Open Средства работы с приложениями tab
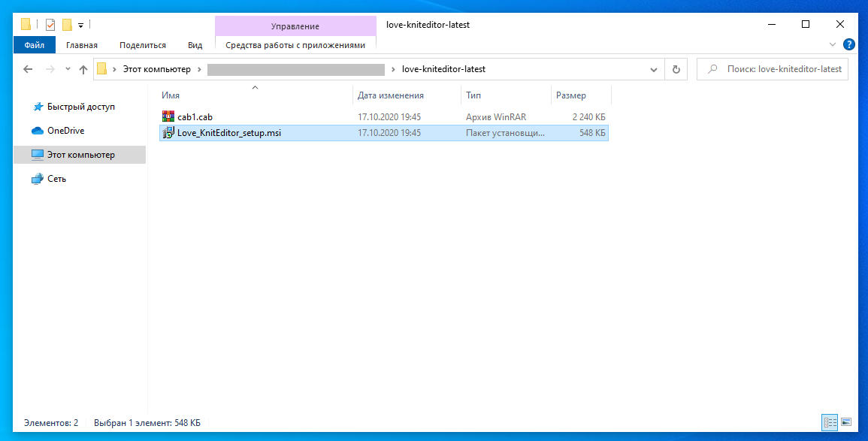 coord(295,45)
